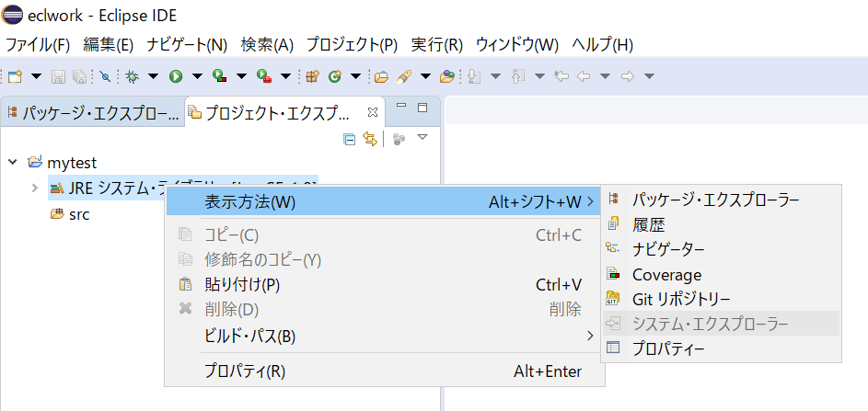Viewport: 868px width, 411px height.
Task: Switch to the パッケージ・エクスプローラー tab
Action: click(x=93, y=113)
